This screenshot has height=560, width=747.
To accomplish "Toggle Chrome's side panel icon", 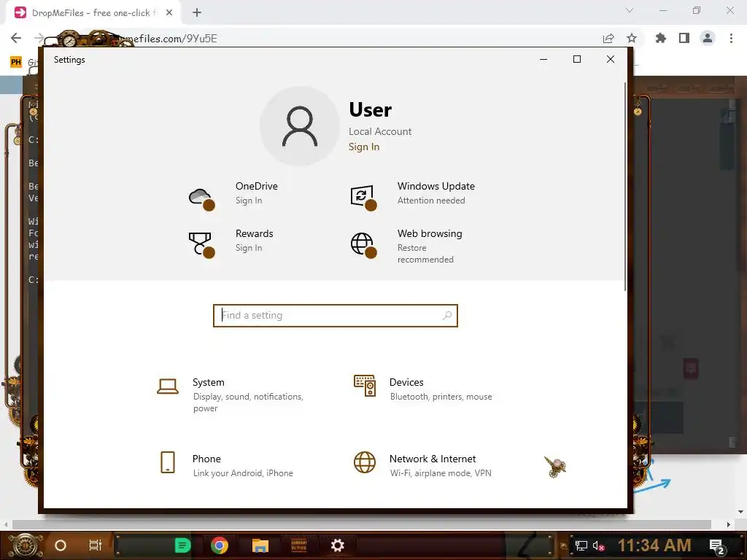I will (x=684, y=38).
